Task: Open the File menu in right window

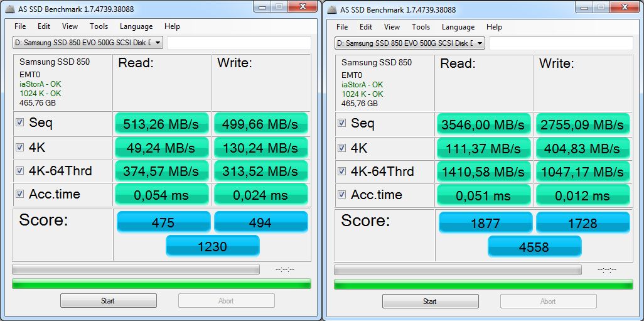Action: click(x=342, y=27)
